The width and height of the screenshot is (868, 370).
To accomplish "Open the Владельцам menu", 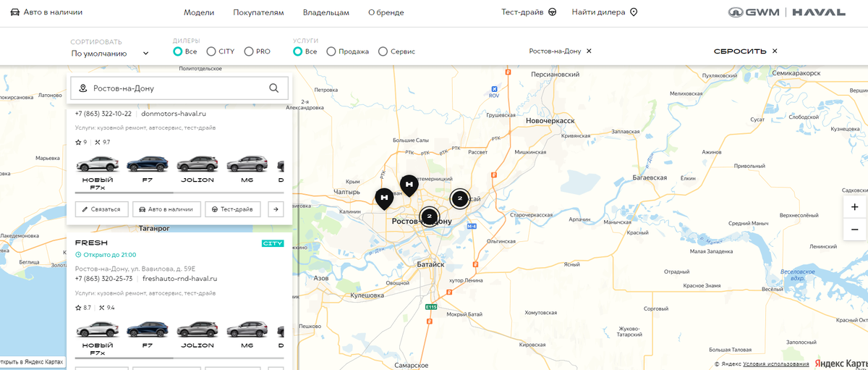I will [326, 12].
